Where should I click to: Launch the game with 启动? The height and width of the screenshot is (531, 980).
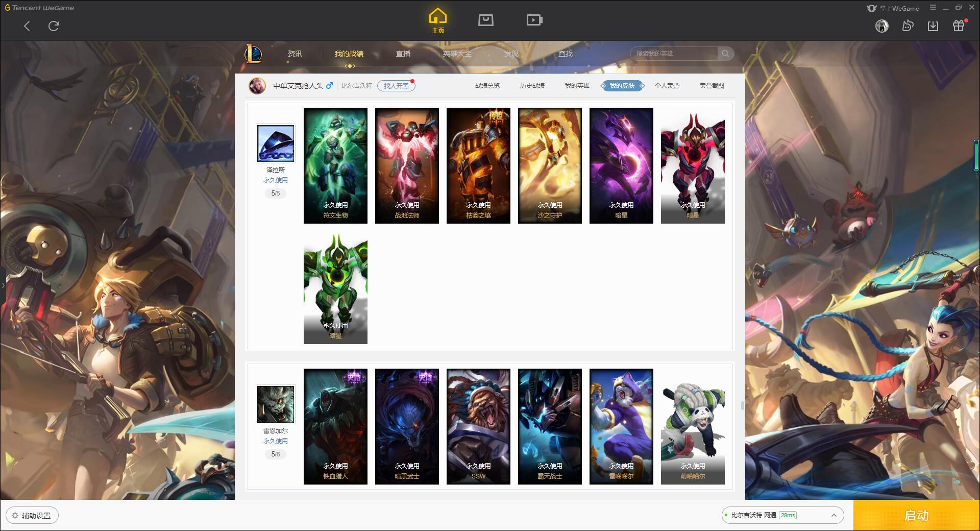[x=916, y=515]
